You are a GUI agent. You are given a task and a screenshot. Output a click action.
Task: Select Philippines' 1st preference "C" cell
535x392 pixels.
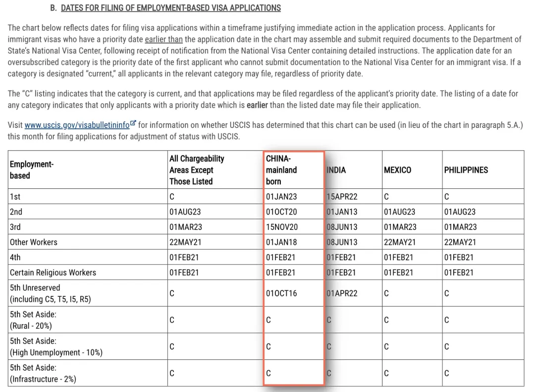click(x=447, y=197)
